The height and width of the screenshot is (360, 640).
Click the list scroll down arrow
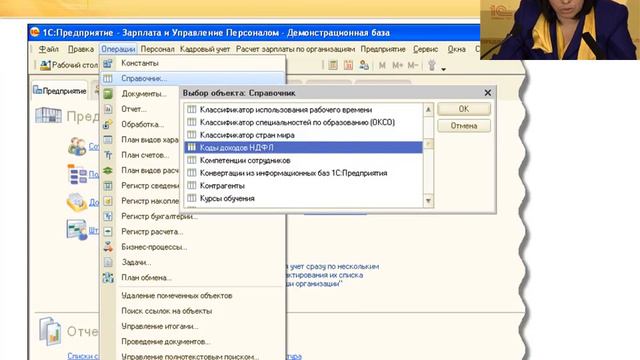click(428, 200)
